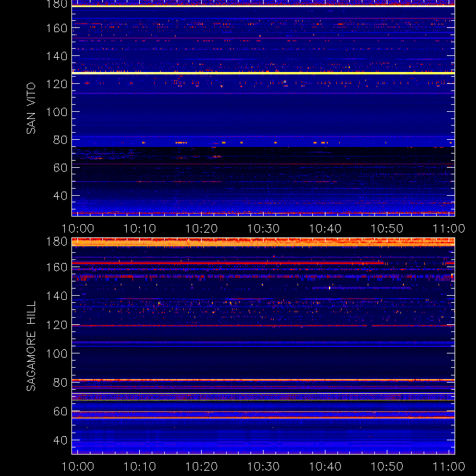Image resolution: width=476 pixels, height=476 pixels.
Task: Select the 80 tick label on SAGAMORE HILL plot
Action: (60, 383)
